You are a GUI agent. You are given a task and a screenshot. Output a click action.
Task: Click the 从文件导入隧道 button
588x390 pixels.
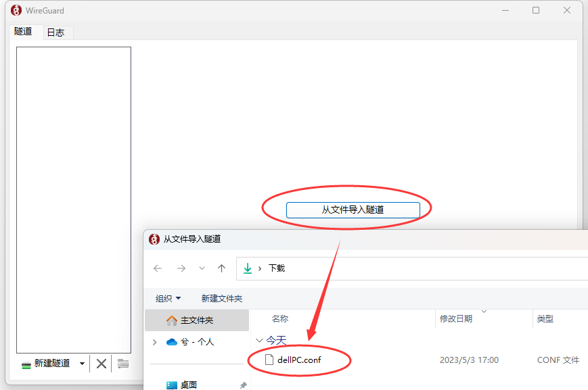[x=353, y=210]
